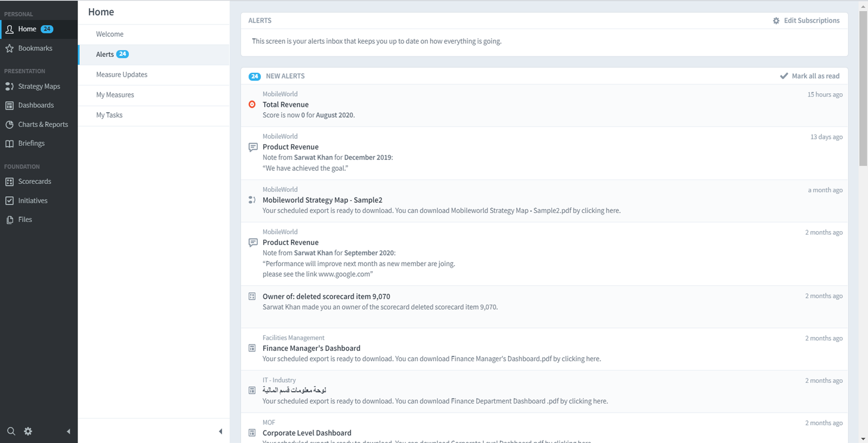Image resolution: width=868 pixels, height=443 pixels.
Task: Open Strategy Maps from the sidebar
Action: (39, 86)
